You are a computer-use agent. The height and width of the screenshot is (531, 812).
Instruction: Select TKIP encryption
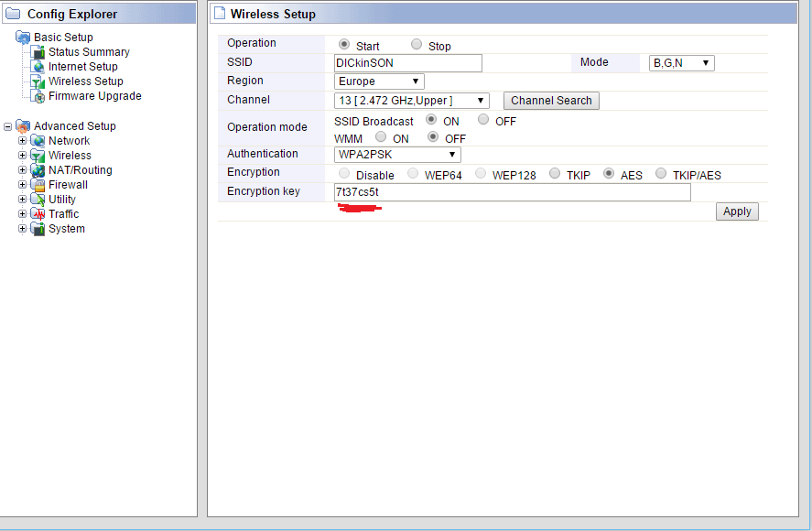point(555,174)
